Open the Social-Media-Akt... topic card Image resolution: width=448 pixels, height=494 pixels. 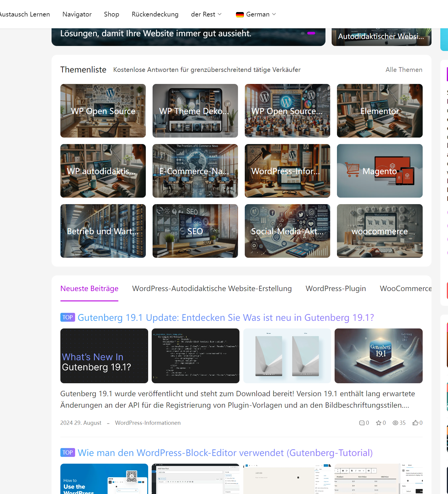pyautogui.click(x=287, y=231)
